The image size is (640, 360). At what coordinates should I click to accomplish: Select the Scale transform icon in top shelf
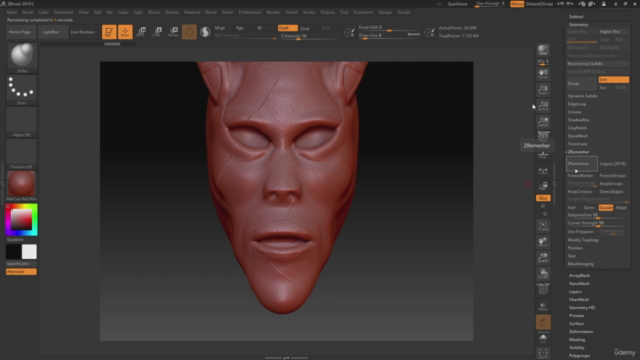[x=157, y=32]
